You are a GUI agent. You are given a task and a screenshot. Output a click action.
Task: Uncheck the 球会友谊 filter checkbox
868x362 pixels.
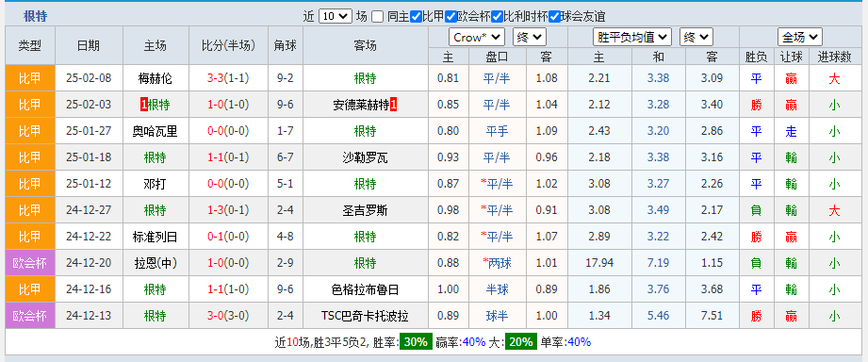coord(554,17)
